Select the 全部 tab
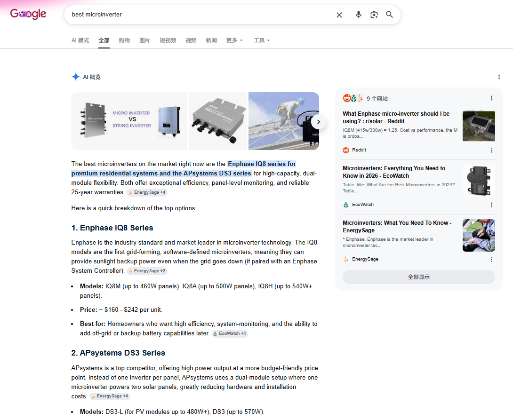Screen dimensions: 513x420 coord(104,40)
